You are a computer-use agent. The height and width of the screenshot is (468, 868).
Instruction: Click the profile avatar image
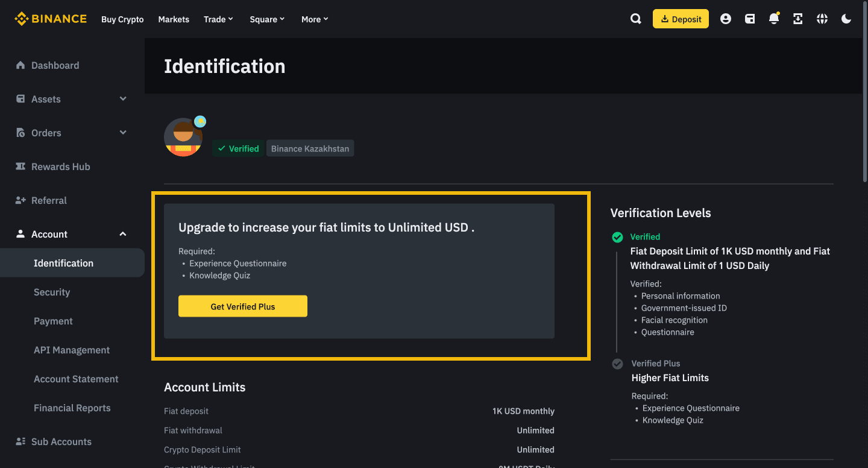point(183,137)
